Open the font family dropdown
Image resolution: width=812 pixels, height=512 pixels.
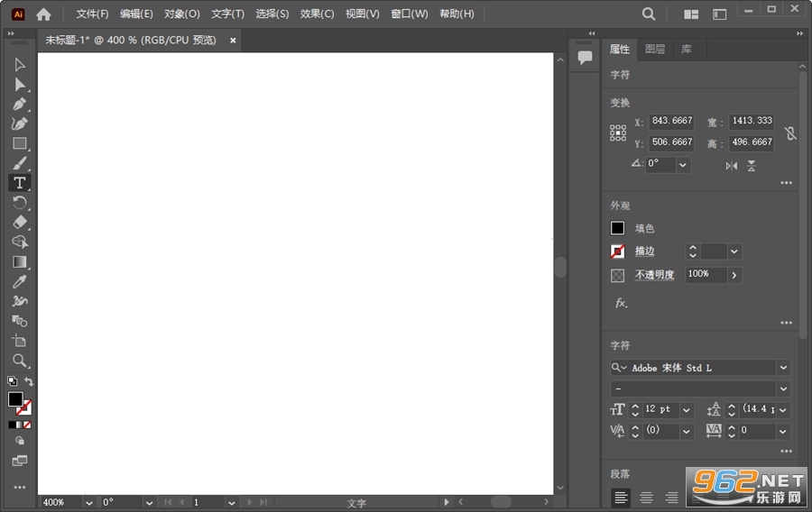coord(783,368)
